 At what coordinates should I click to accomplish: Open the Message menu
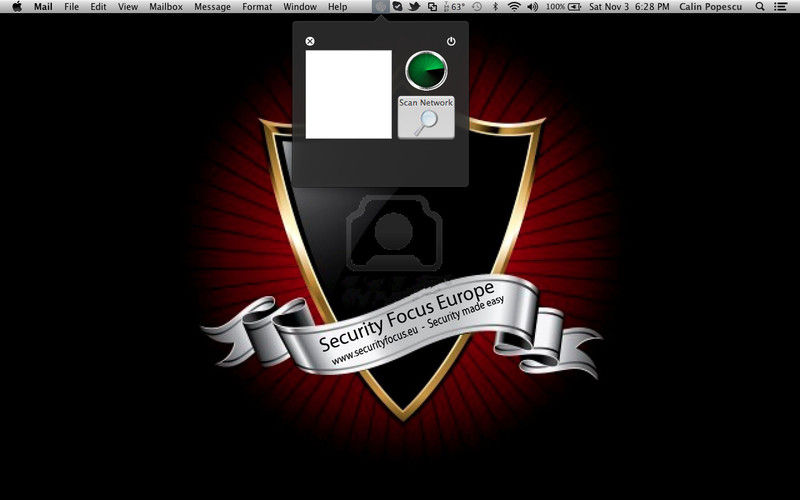pyautogui.click(x=212, y=7)
